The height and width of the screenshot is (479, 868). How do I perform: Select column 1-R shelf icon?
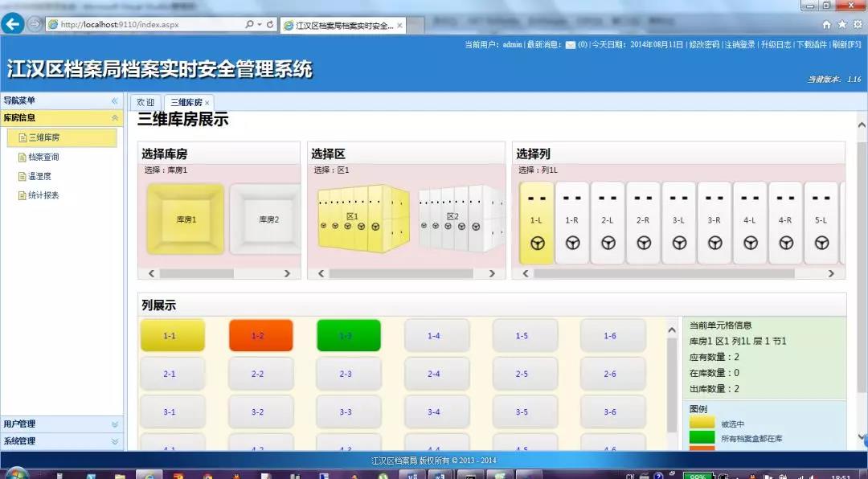[572, 223]
